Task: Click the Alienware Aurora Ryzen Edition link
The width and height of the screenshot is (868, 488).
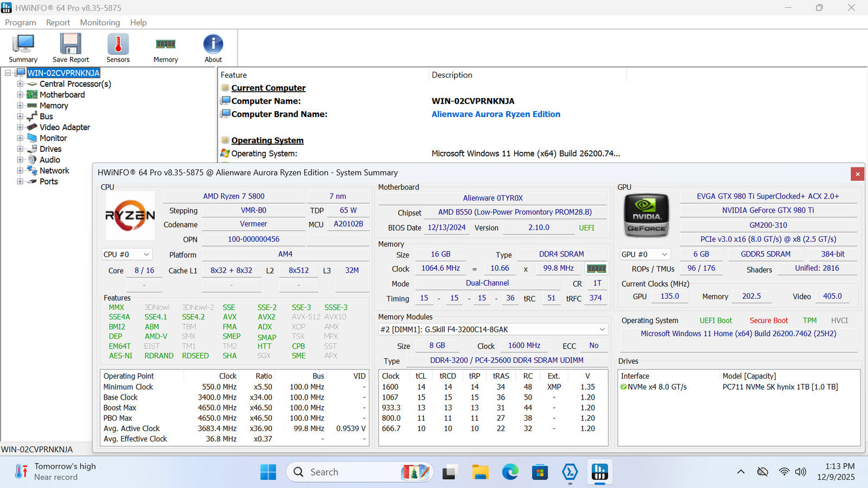Action: 496,114
